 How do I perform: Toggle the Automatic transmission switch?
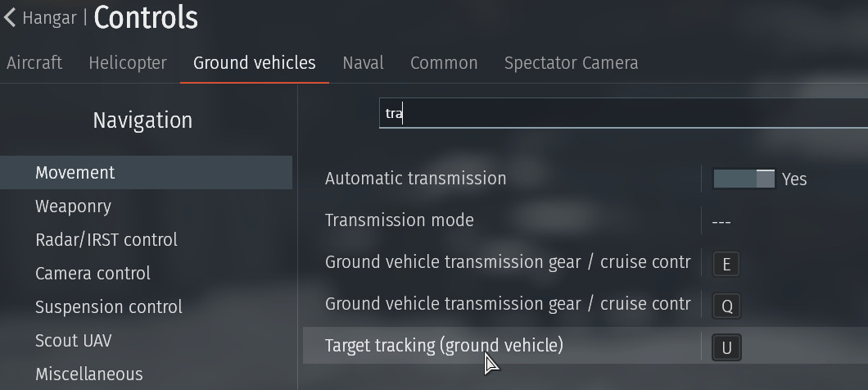point(744,179)
